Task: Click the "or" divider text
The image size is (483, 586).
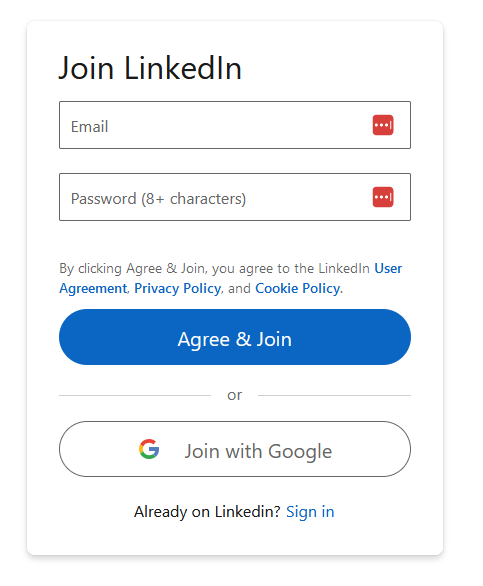Action: [235, 395]
